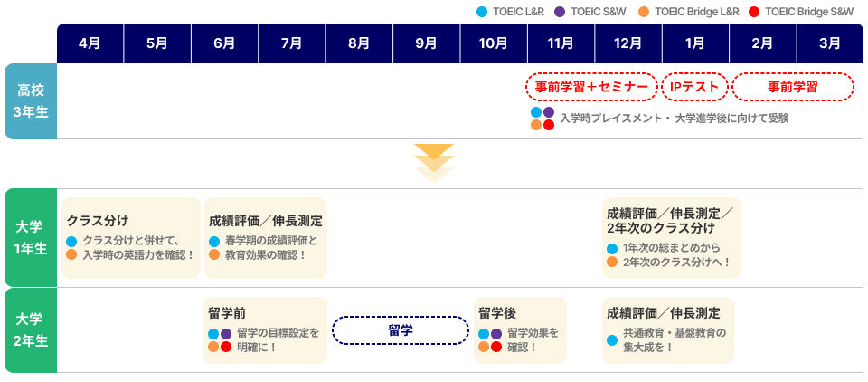Open the 留学前 card

[x=266, y=330]
